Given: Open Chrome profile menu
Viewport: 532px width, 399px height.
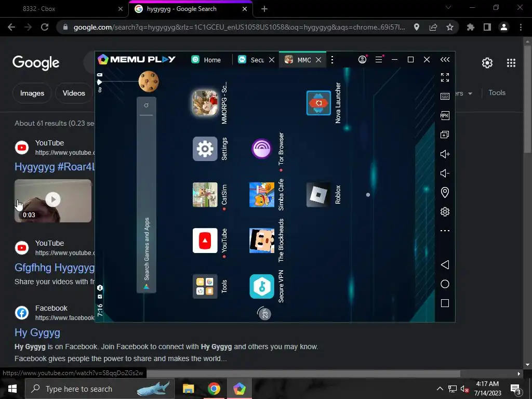Looking at the screenshot, I should (504, 27).
